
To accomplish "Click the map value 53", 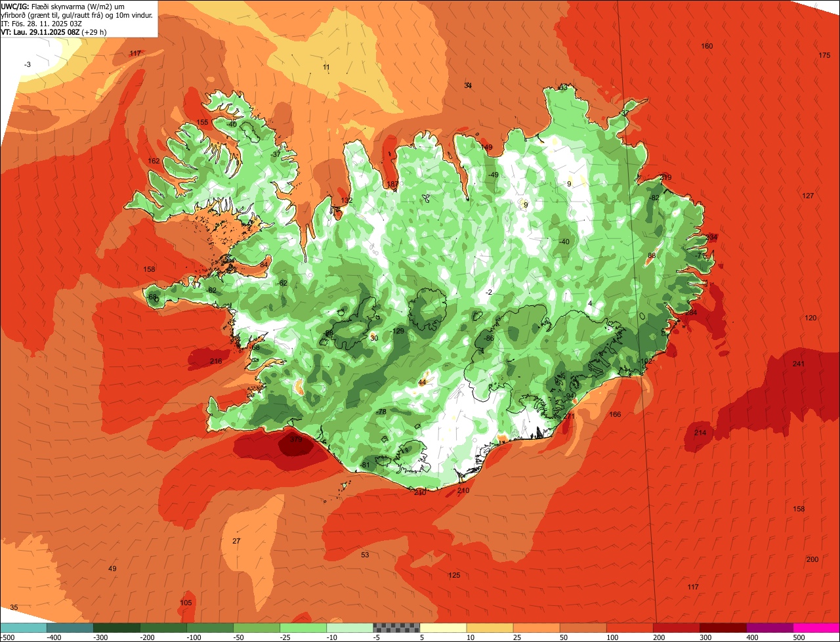I will pos(365,555).
